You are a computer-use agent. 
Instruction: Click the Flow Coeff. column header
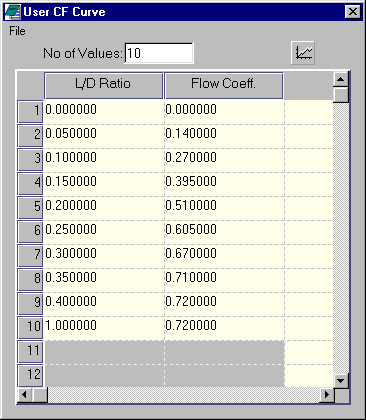pos(224,86)
